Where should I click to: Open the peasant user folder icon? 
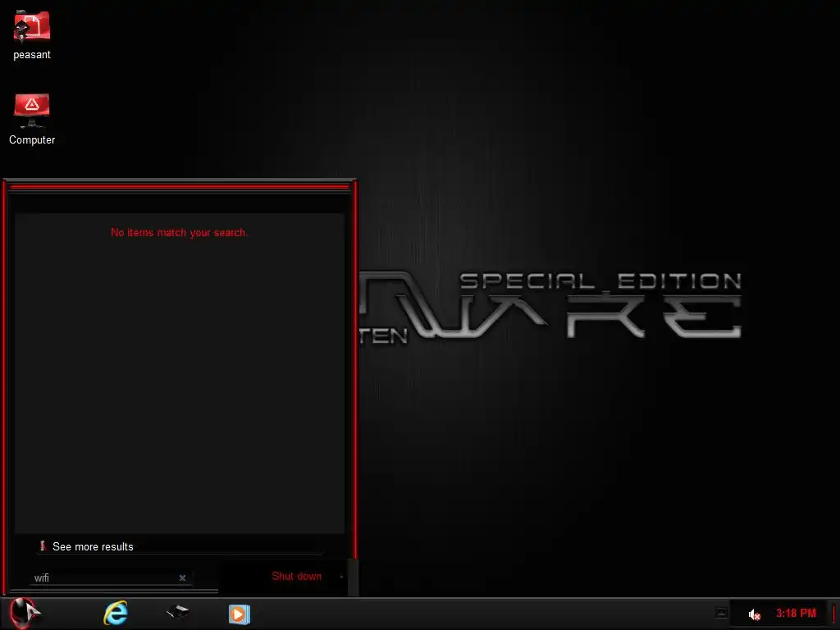pos(32,35)
